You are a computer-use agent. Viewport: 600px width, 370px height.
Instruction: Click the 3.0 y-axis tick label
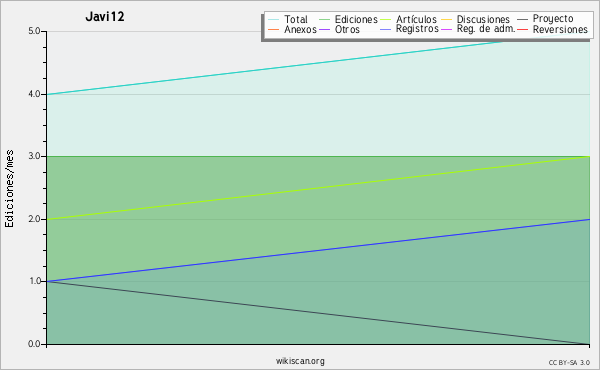34,156
